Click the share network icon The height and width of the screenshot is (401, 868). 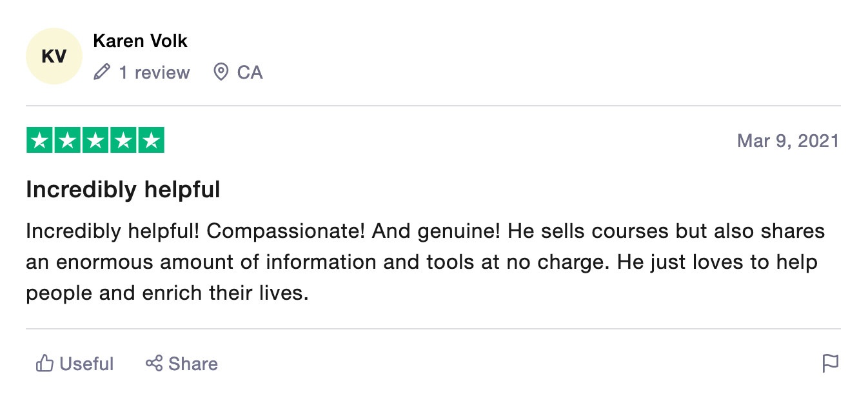click(153, 364)
